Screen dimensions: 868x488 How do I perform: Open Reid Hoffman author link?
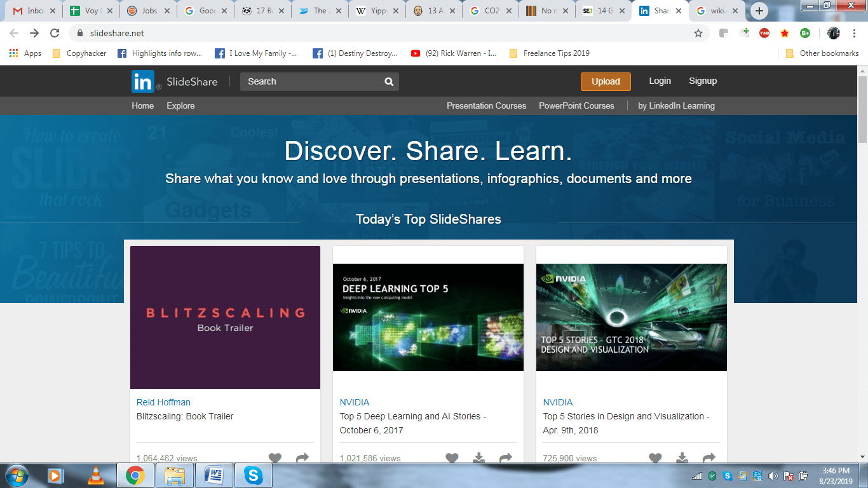click(163, 402)
